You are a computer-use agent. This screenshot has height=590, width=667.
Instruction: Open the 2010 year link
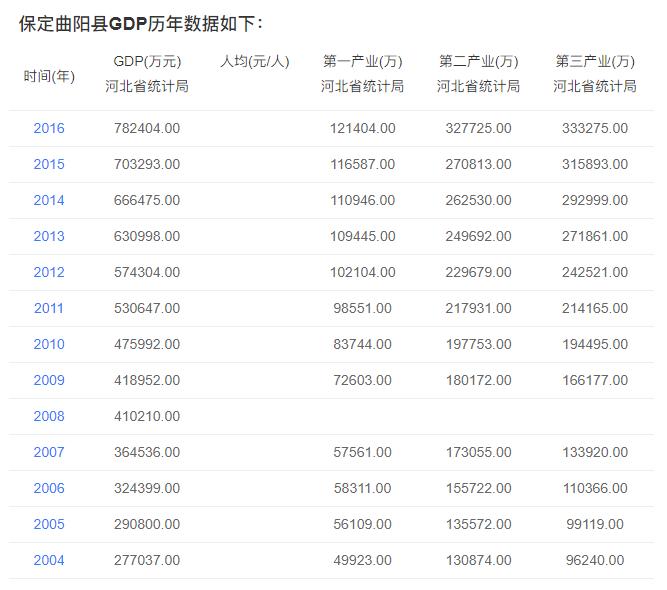click(49, 344)
